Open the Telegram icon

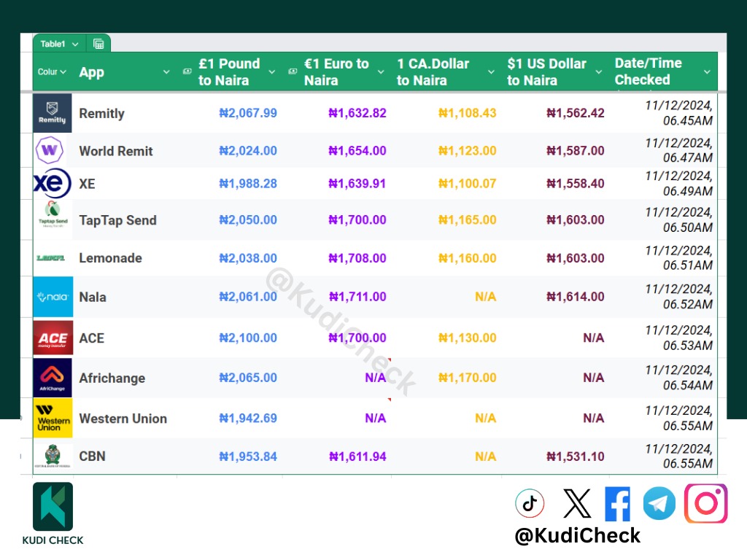tap(659, 503)
